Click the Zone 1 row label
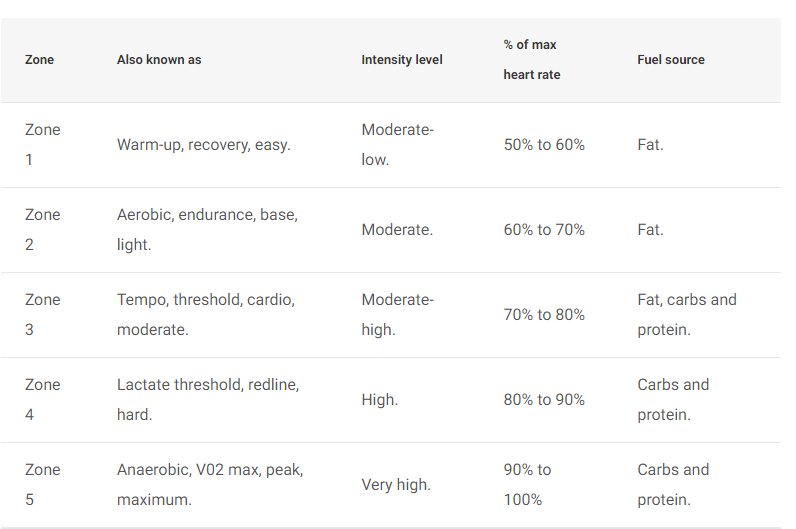 pos(43,145)
